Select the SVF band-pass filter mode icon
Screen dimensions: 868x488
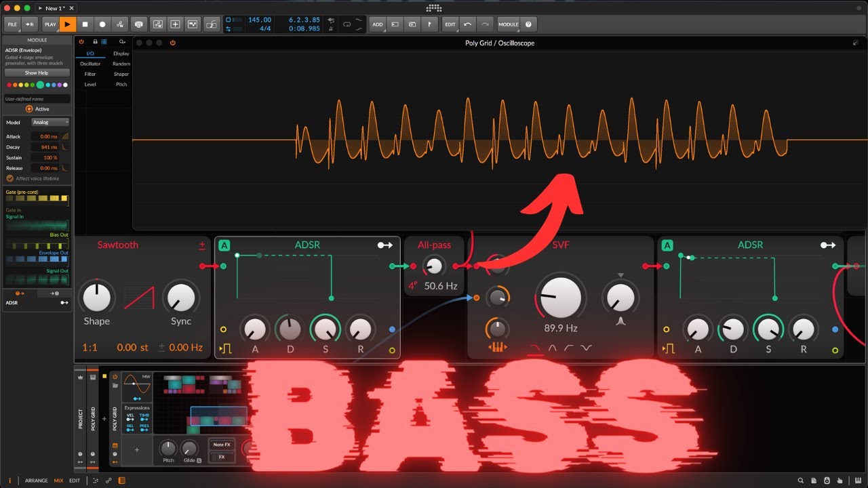coord(553,348)
